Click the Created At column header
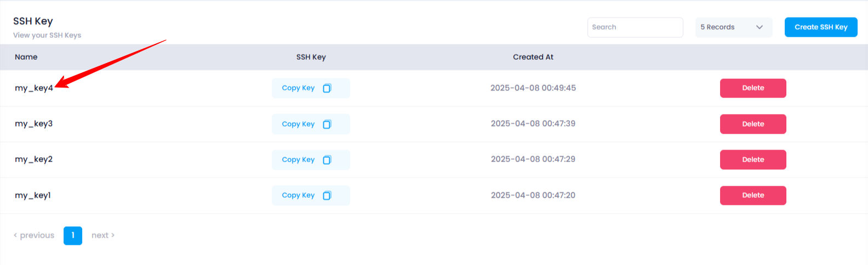 [x=533, y=57]
